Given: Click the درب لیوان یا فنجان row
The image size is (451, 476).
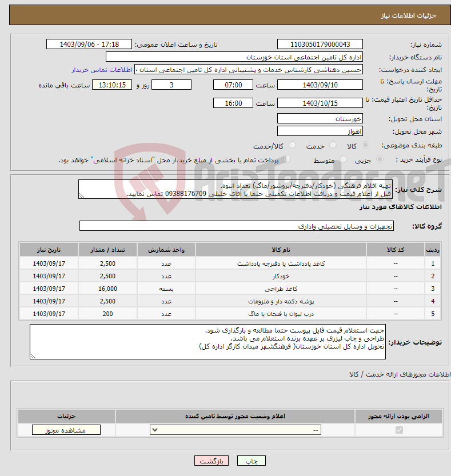Looking at the screenshot, I should tap(230, 314).
